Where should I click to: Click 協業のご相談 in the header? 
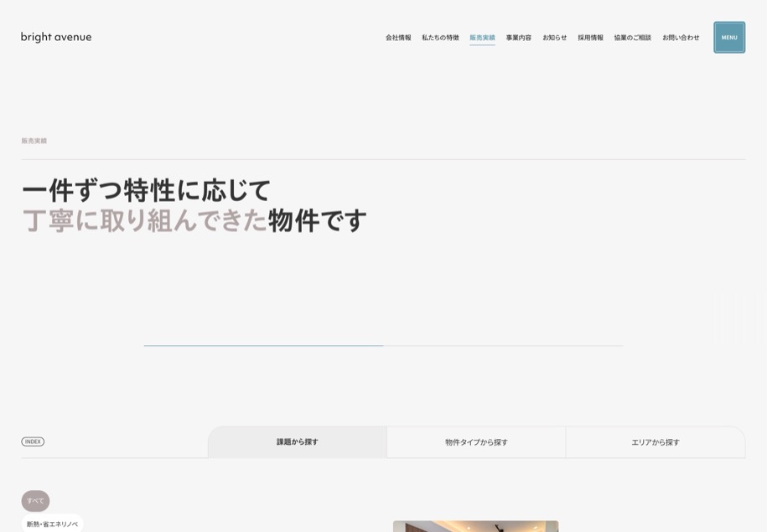point(633,38)
